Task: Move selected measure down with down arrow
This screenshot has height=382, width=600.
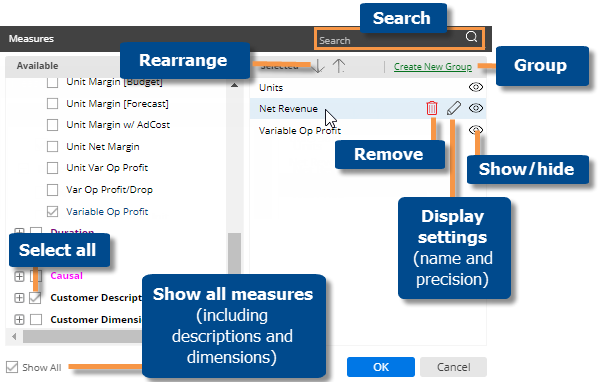Action: pyautogui.click(x=318, y=66)
